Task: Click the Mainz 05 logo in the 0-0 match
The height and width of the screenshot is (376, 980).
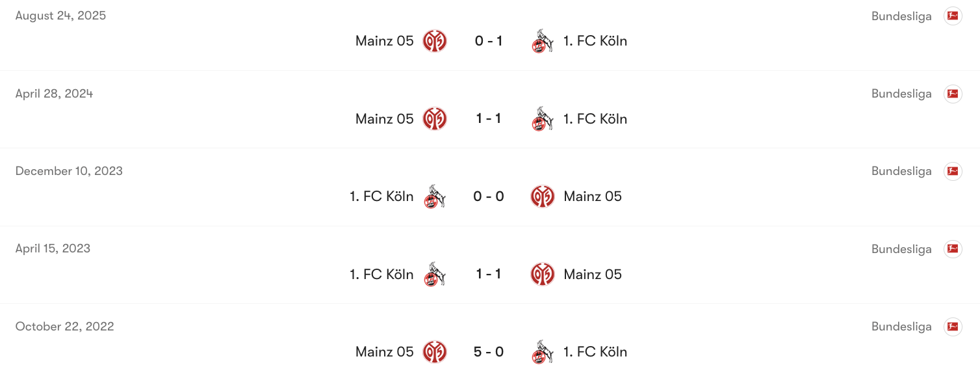Action: [x=543, y=196]
